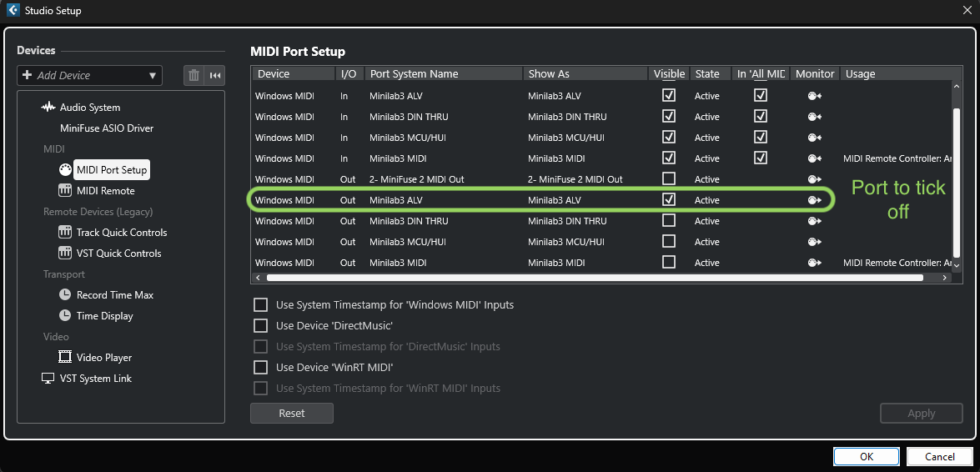Open VST Quick Controls settings
Image resolution: width=980 pixels, height=472 pixels.
[118, 254]
